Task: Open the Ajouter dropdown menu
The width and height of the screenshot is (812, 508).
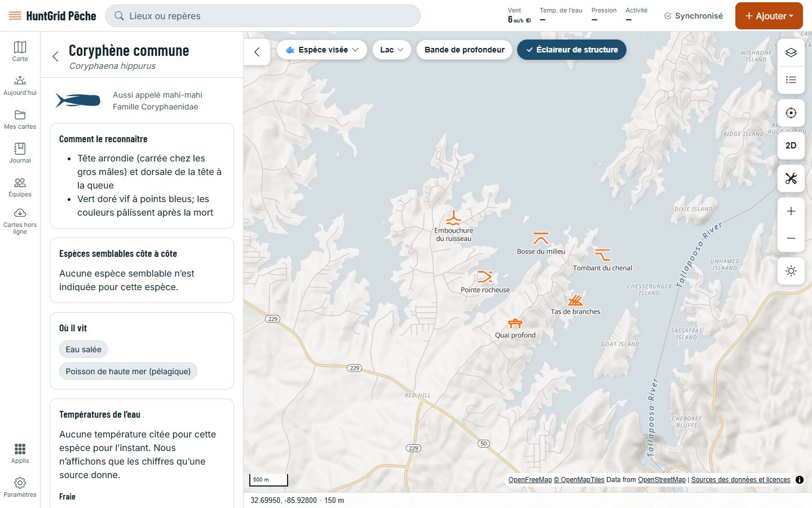Action: tap(769, 16)
